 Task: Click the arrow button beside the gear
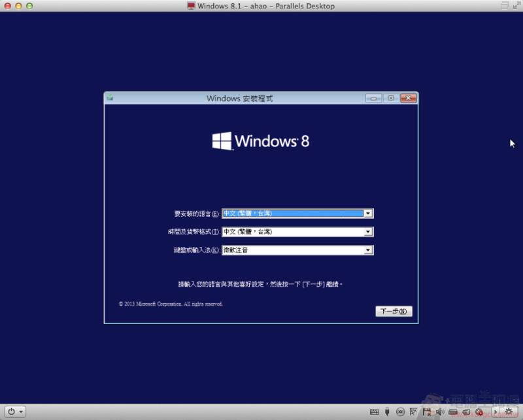[x=496, y=412]
